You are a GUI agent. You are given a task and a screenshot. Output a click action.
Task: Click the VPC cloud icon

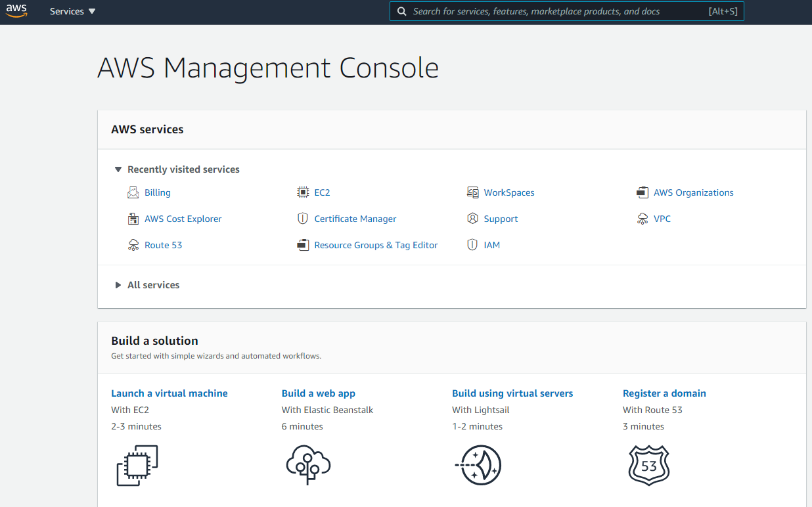pos(643,219)
